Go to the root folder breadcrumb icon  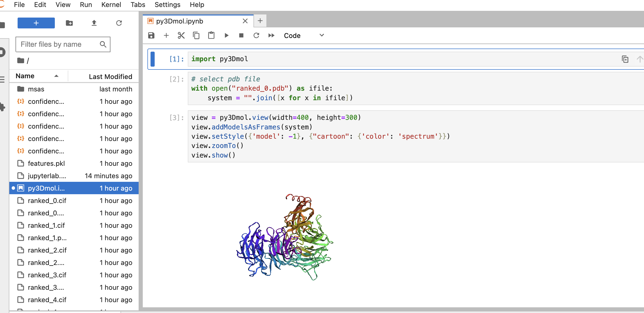21,61
